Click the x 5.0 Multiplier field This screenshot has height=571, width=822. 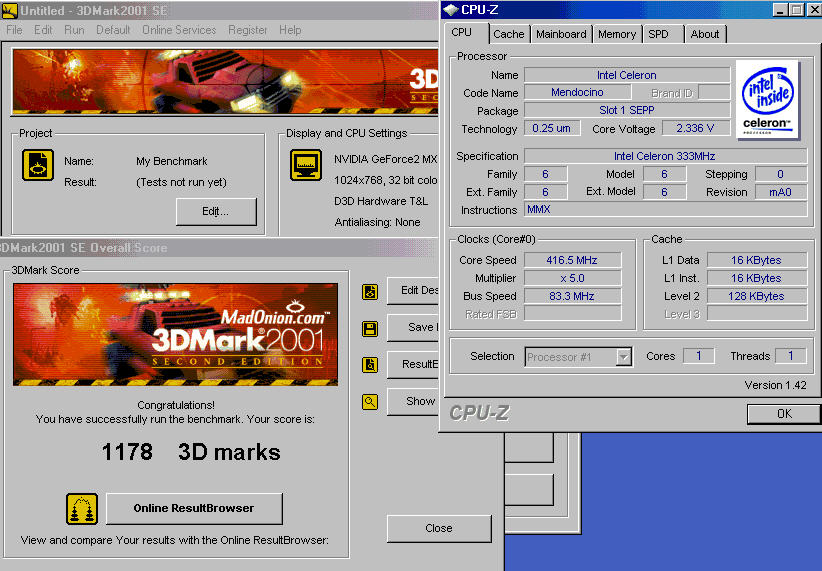[572, 278]
